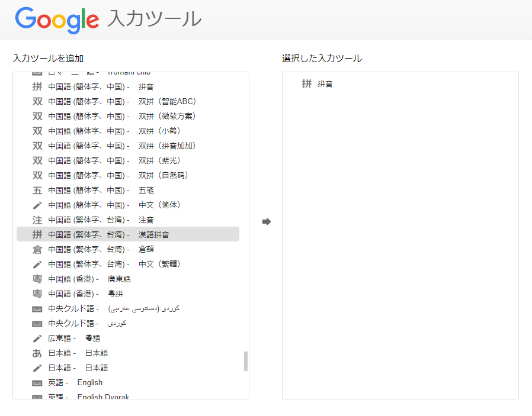Screen dimensions: 532x416
Task: Select 中央クルド語 label in row without parentheses
Action: click(71, 324)
